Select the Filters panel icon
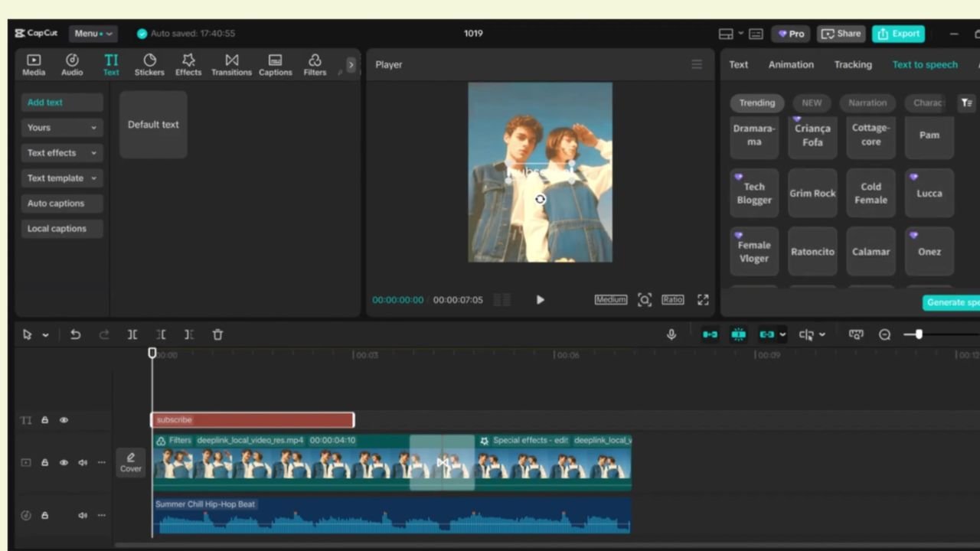This screenshot has width=980, height=551. click(315, 64)
